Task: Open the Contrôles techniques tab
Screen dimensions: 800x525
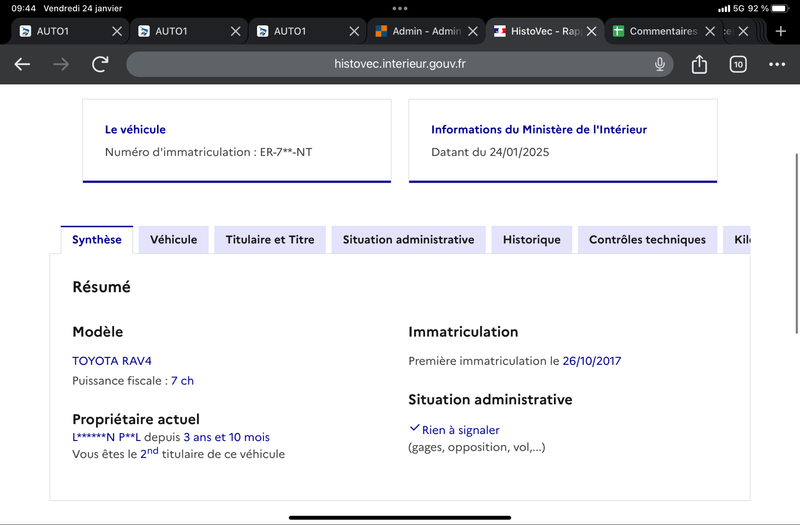Action: (647, 239)
